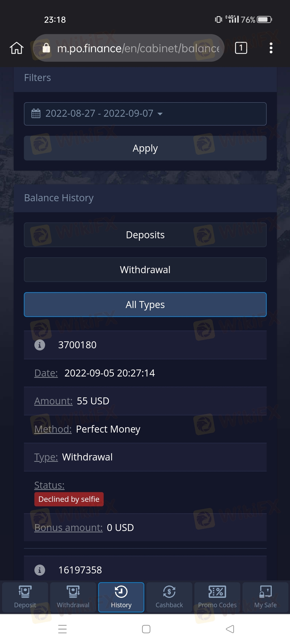This screenshot has width=290, height=644.
Task: Tap the m.po.finance URL address field
Action: (129, 48)
